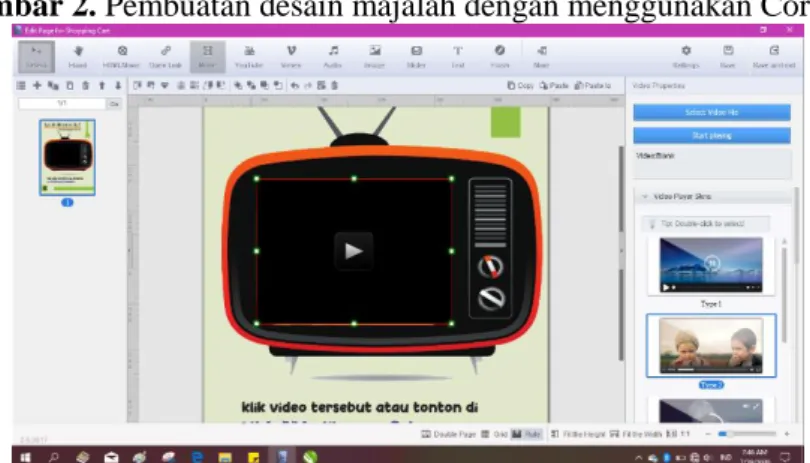Click the zoom out minus button
810x463 pixels.
click(x=708, y=434)
